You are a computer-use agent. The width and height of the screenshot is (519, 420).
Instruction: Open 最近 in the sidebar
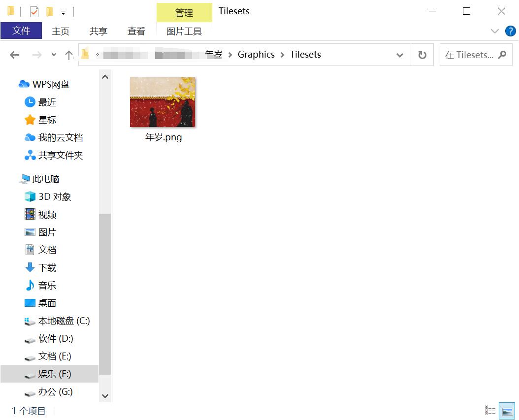coord(40,102)
